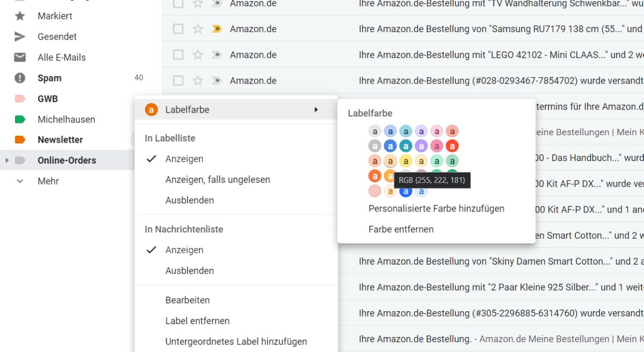Click the Markiert star icon

[x=20, y=16]
